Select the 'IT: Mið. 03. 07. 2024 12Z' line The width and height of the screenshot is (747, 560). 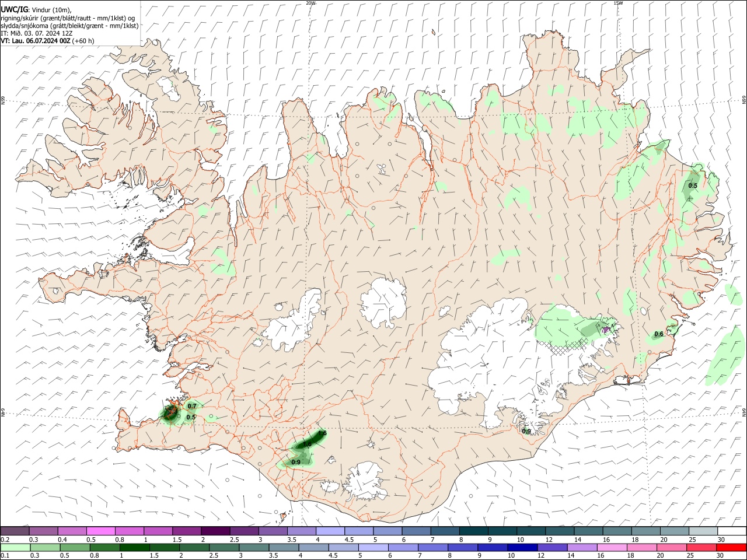[36, 33]
